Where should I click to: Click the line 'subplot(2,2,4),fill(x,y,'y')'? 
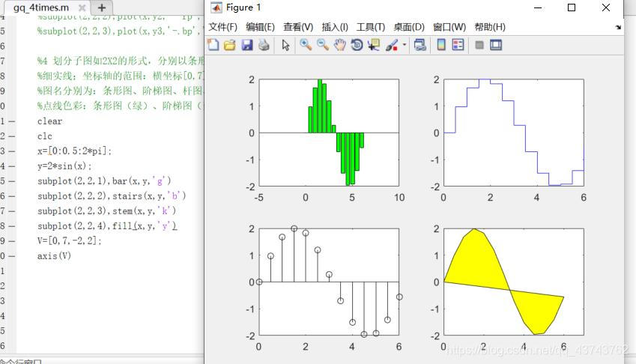(107, 226)
